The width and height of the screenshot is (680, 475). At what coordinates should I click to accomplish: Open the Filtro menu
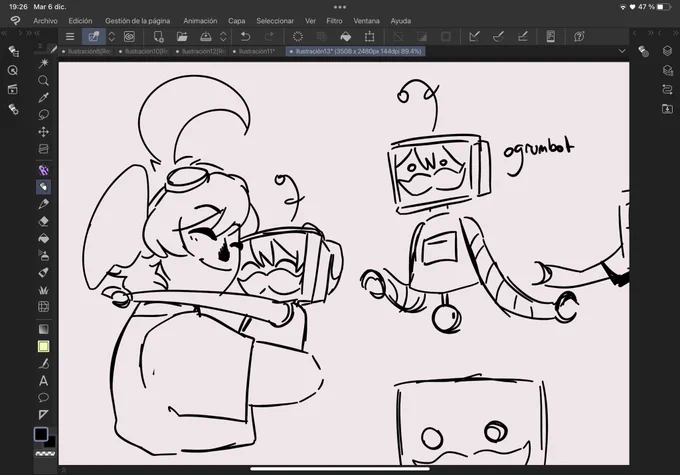point(334,21)
